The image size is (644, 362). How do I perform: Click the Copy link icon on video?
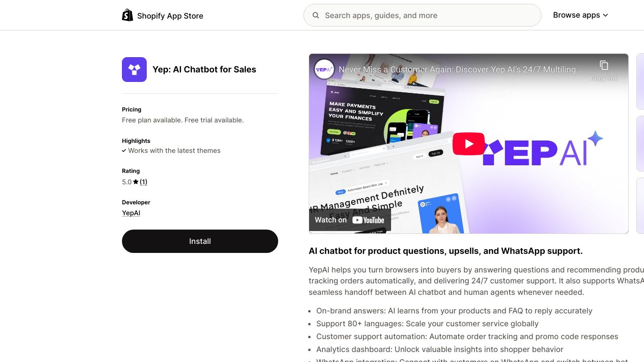pos(604,70)
